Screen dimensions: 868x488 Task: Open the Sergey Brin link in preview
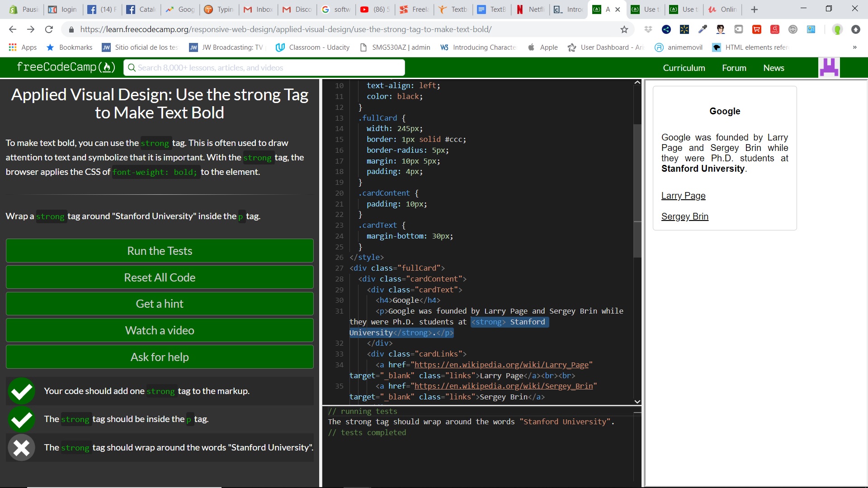pyautogui.click(x=684, y=216)
